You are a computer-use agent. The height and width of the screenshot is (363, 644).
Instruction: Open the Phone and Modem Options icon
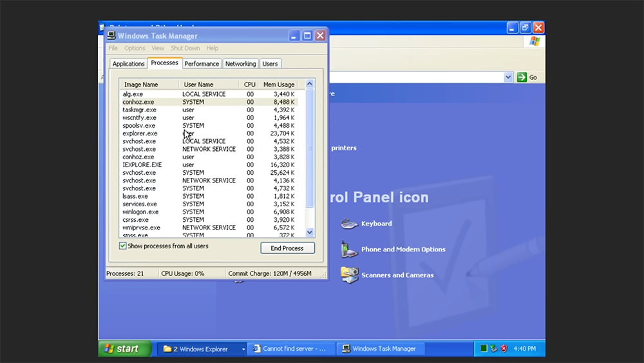tap(348, 250)
